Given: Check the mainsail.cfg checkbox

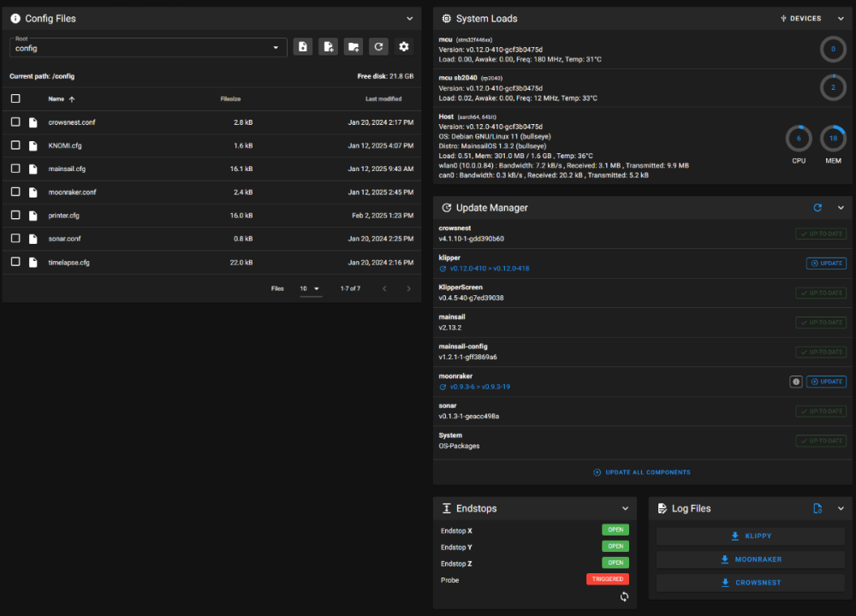Looking at the screenshot, I should coord(15,169).
